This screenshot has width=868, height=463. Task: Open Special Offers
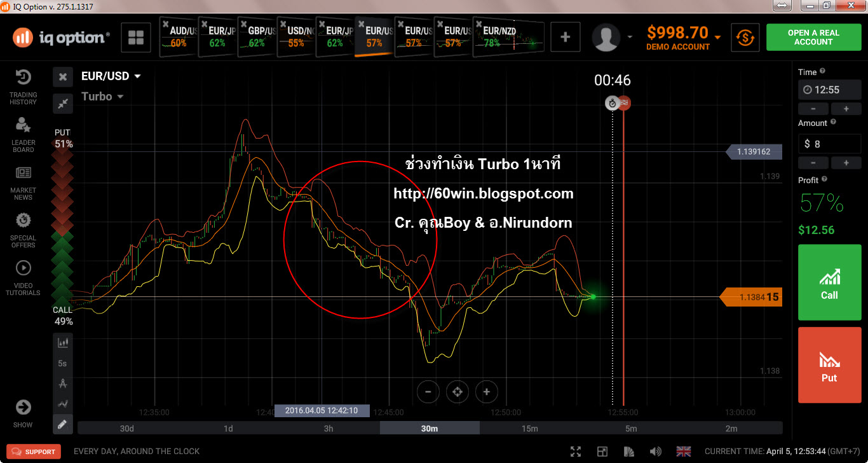pyautogui.click(x=23, y=231)
